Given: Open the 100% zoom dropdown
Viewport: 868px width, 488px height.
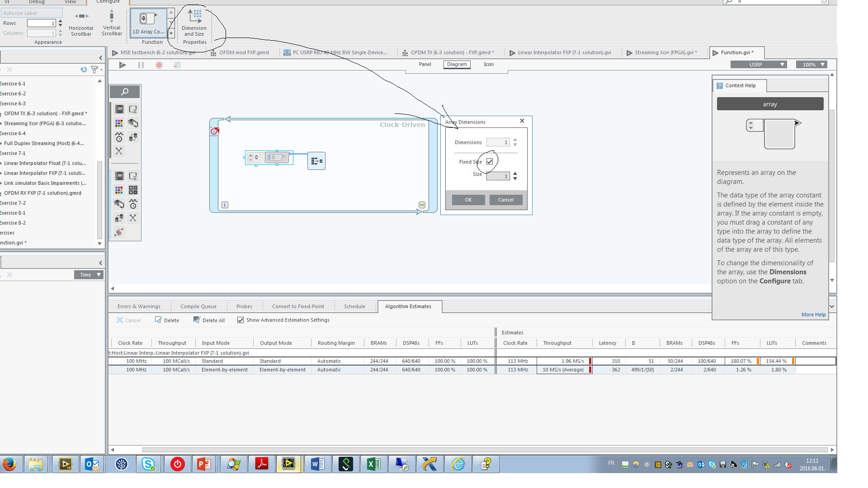Looking at the screenshot, I should (812, 65).
